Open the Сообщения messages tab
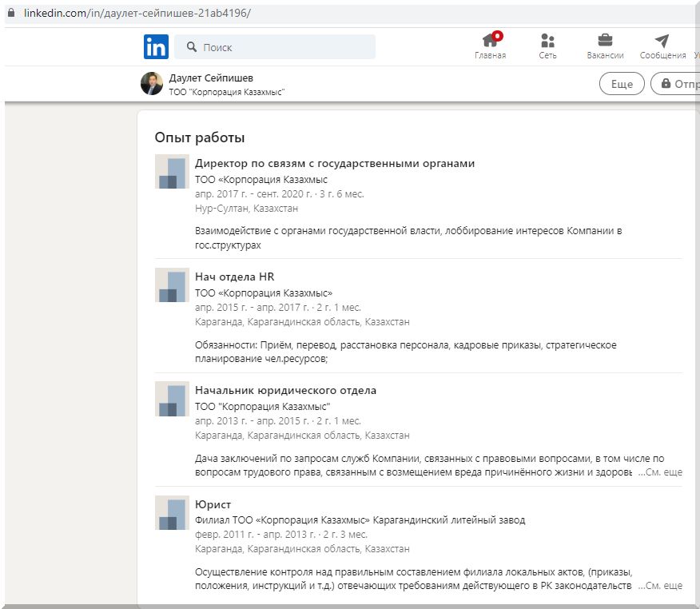The height and width of the screenshot is (609, 700). 662,46
